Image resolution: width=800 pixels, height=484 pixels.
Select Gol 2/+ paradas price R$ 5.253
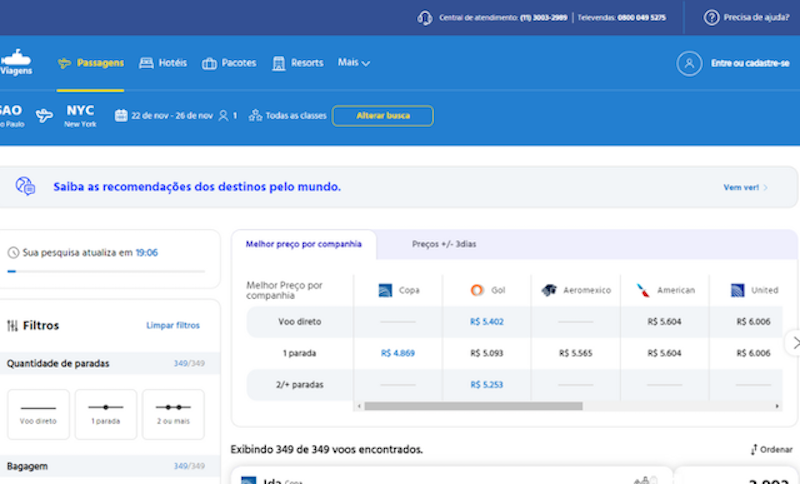tap(487, 385)
